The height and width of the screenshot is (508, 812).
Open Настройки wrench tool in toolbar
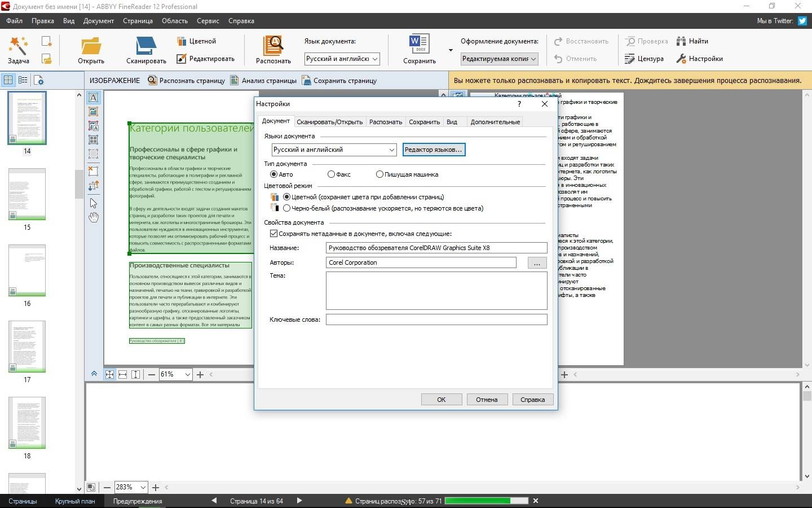pyautogui.click(x=699, y=58)
